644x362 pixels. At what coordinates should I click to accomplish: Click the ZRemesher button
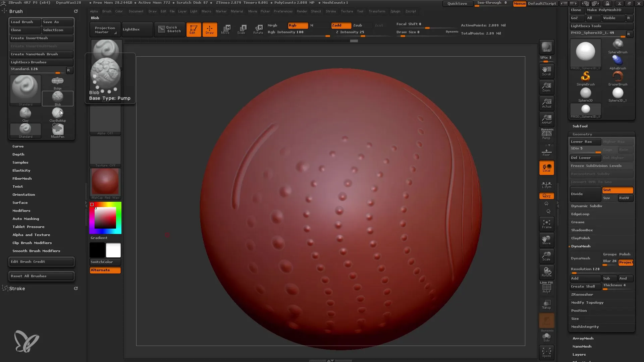582,294
